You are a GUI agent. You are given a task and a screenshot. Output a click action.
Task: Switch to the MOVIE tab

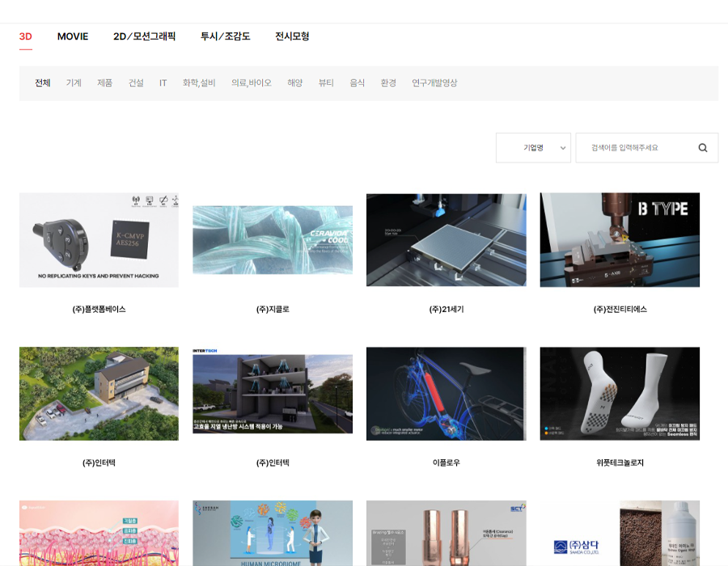[x=73, y=36]
